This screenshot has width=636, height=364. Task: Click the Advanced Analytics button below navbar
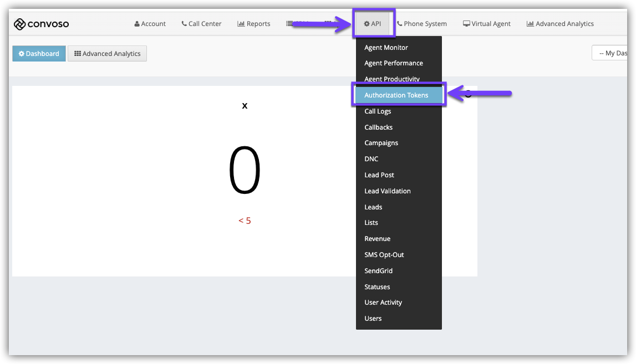click(107, 54)
